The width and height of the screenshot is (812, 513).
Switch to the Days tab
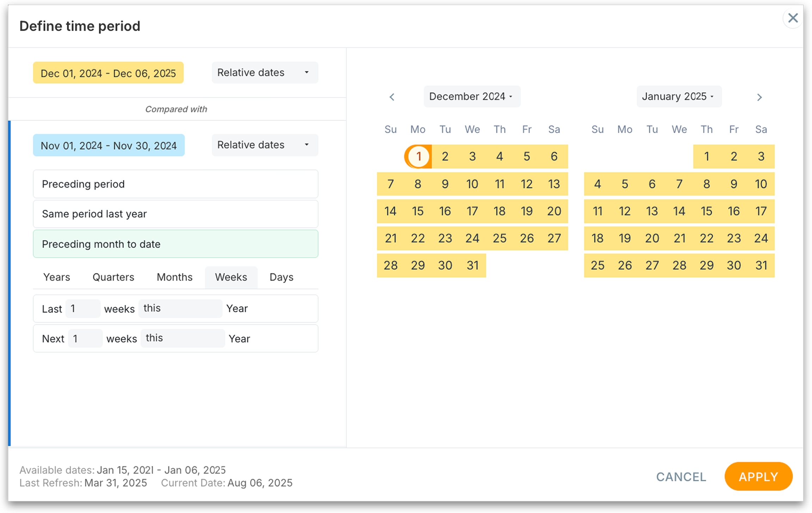(281, 277)
